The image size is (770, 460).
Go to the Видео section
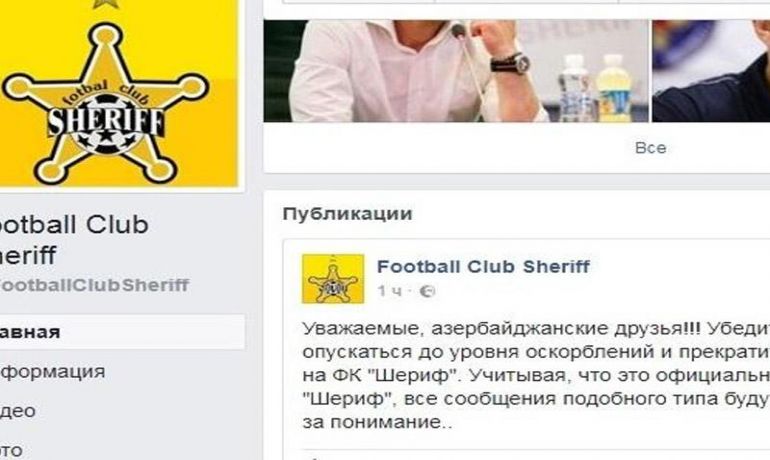coord(18,411)
